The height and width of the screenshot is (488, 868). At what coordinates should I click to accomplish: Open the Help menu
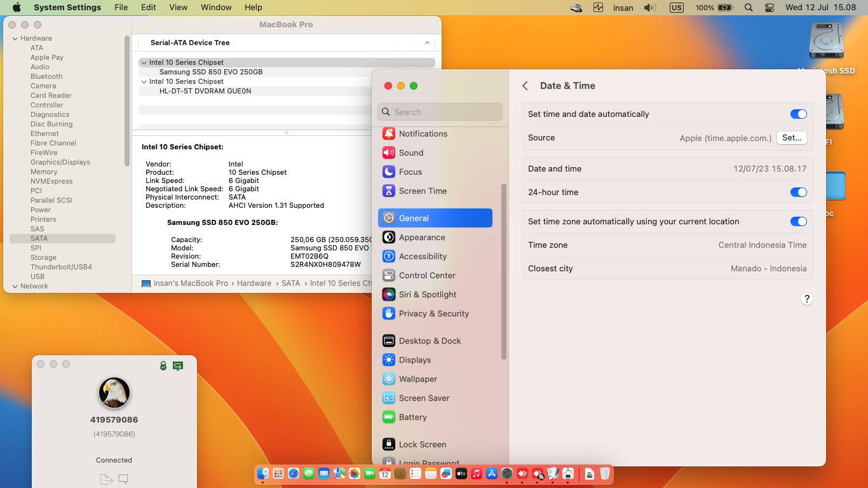[254, 8]
